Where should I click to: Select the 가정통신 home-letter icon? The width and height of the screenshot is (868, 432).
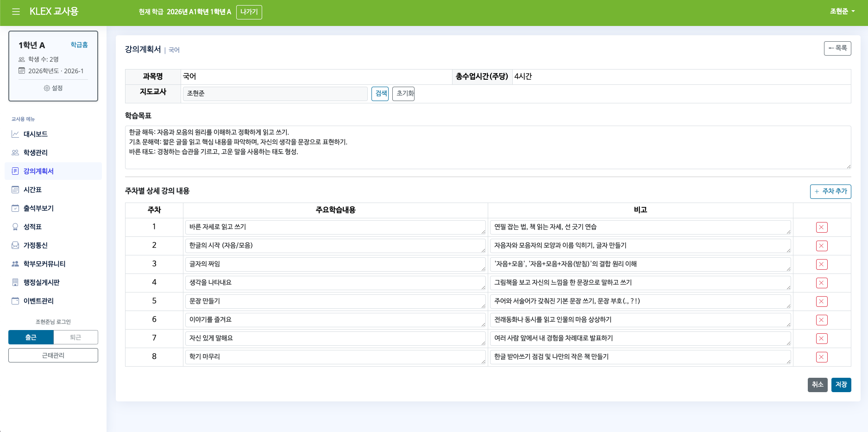[x=14, y=245]
